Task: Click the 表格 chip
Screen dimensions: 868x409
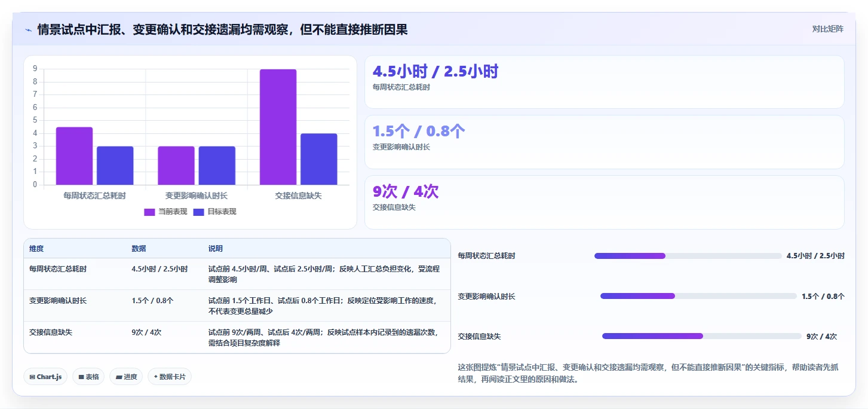Action: 88,377
